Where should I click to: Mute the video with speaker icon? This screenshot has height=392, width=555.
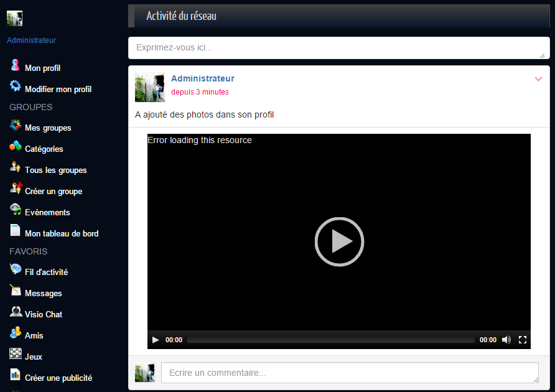pyautogui.click(x=506, y=340)
